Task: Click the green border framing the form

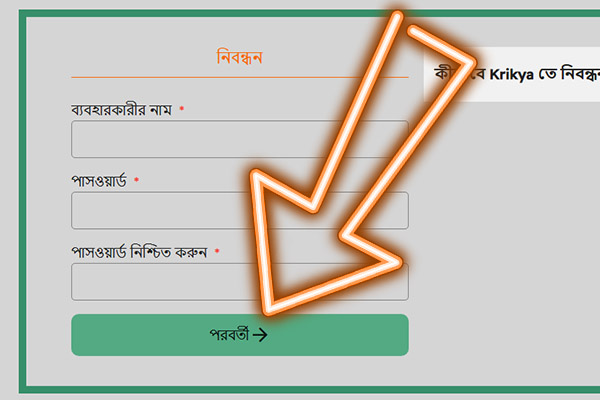Action: (x=23, y=201)
